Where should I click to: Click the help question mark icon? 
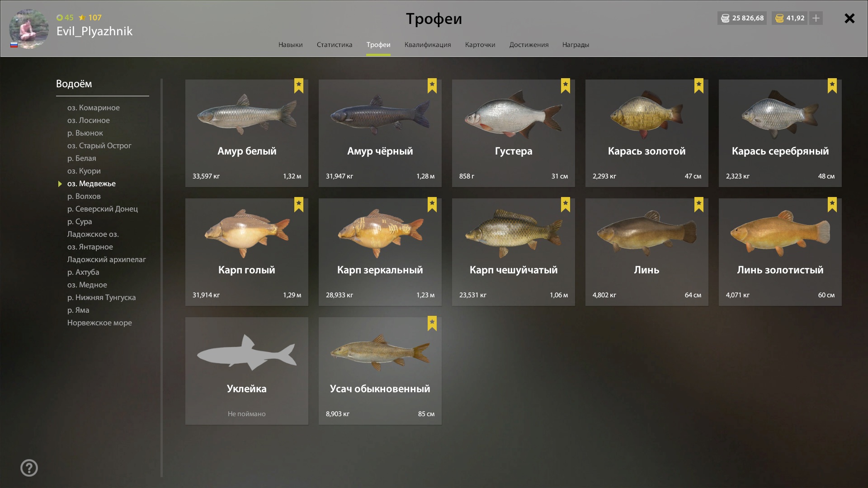(x=29, y=468)
